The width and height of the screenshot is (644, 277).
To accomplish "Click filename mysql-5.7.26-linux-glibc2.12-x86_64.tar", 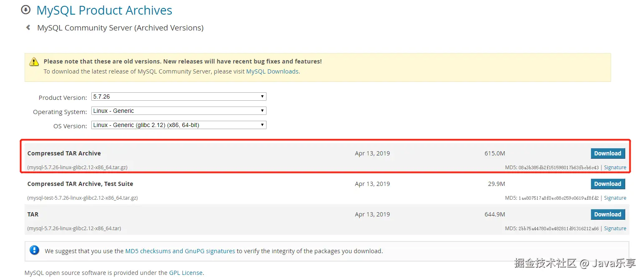I will coord(74,229).
